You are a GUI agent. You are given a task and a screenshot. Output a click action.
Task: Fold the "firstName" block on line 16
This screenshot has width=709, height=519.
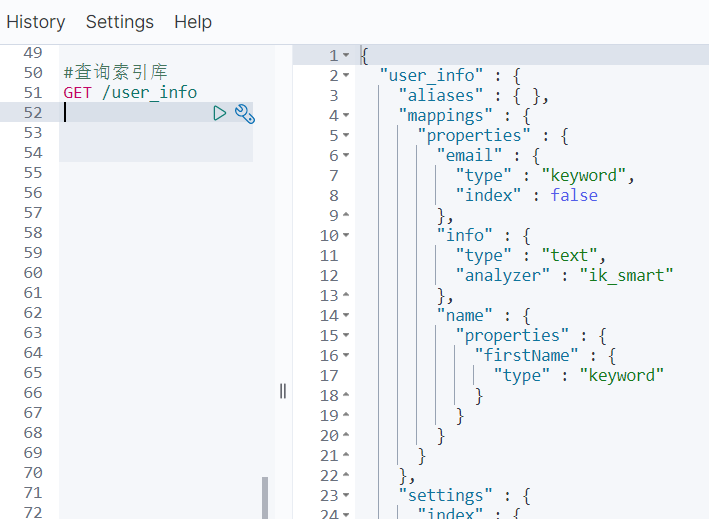click(x=346, y=355)
